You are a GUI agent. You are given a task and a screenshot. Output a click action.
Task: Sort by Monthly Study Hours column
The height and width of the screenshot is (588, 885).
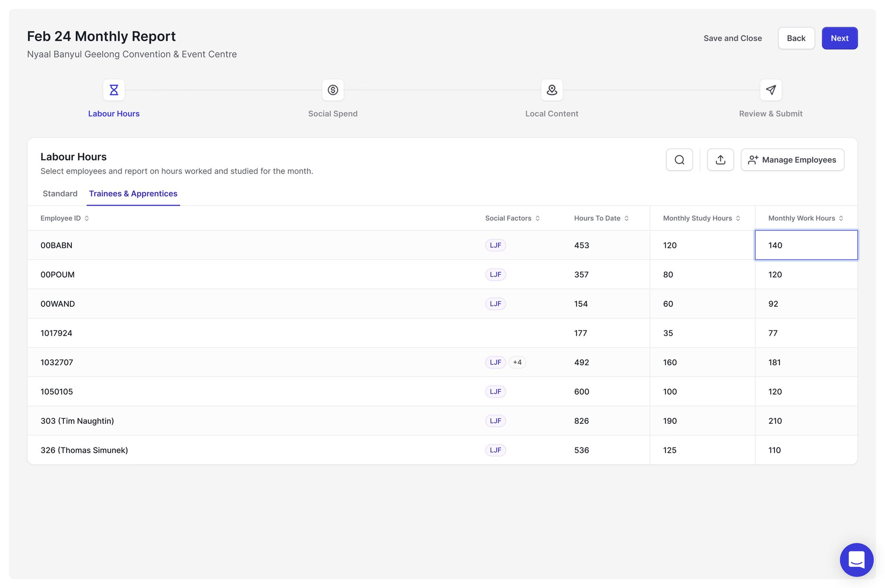pos(702,218)
